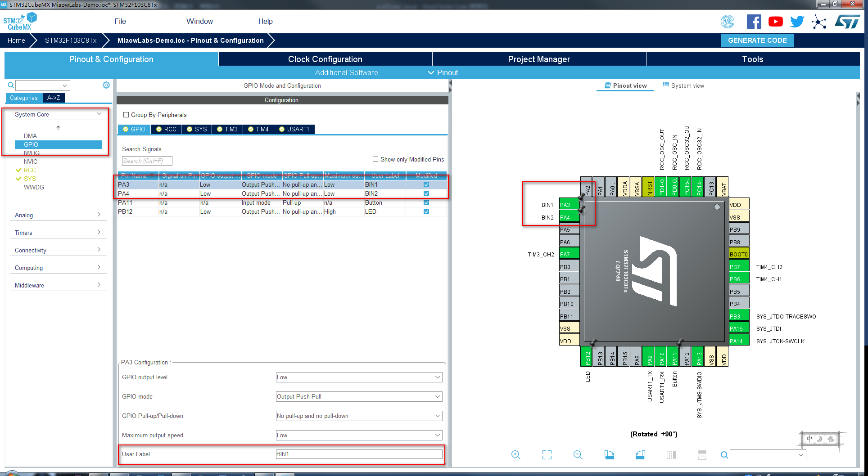Switch to the Tools tab
868x476 pixels.
pos(753,59)
